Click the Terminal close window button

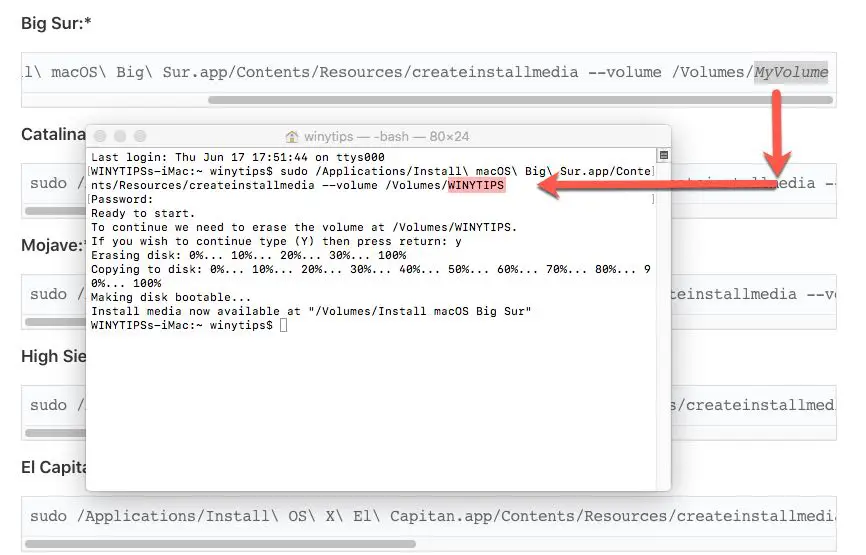point(100,136)
